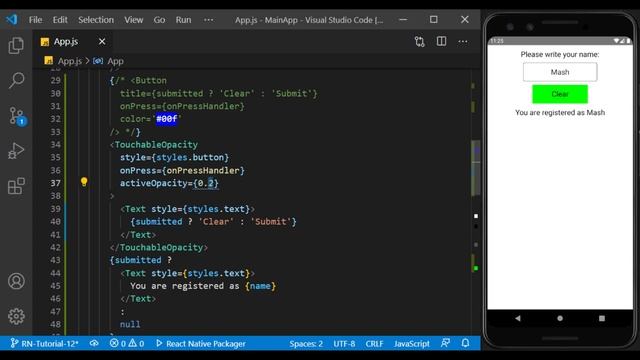Tap the green Clear button in emulator
640x360 pixels.
[x=560, y=94]
